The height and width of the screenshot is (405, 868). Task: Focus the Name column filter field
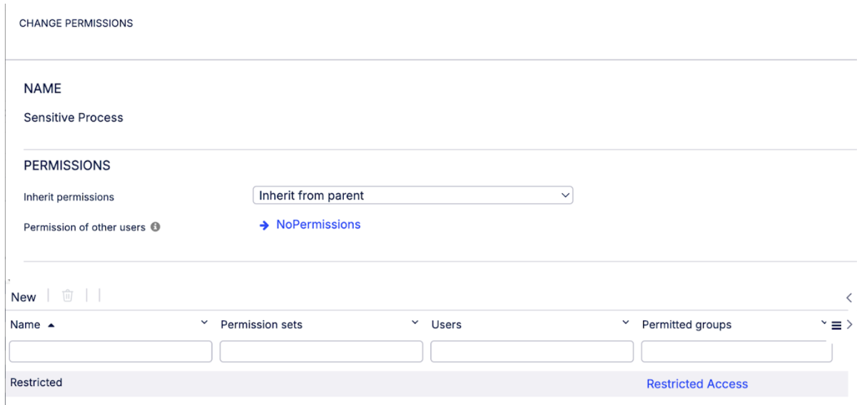point(110,352)
